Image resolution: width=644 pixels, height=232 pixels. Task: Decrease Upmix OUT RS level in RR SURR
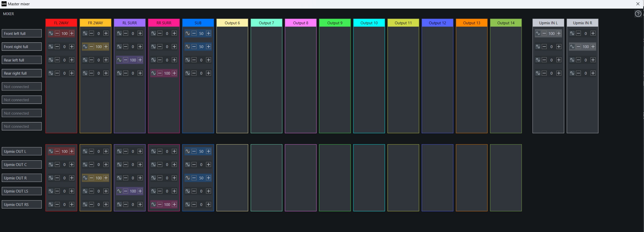tap(160, 204)
